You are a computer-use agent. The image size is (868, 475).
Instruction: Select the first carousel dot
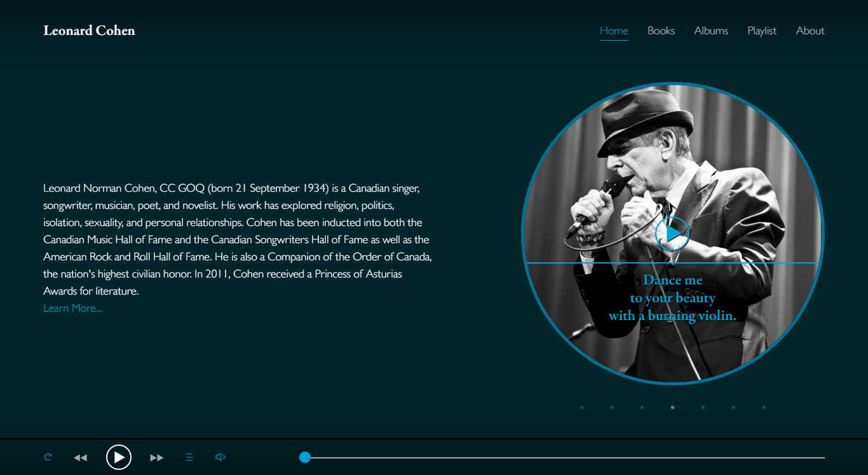pos(581,408)
